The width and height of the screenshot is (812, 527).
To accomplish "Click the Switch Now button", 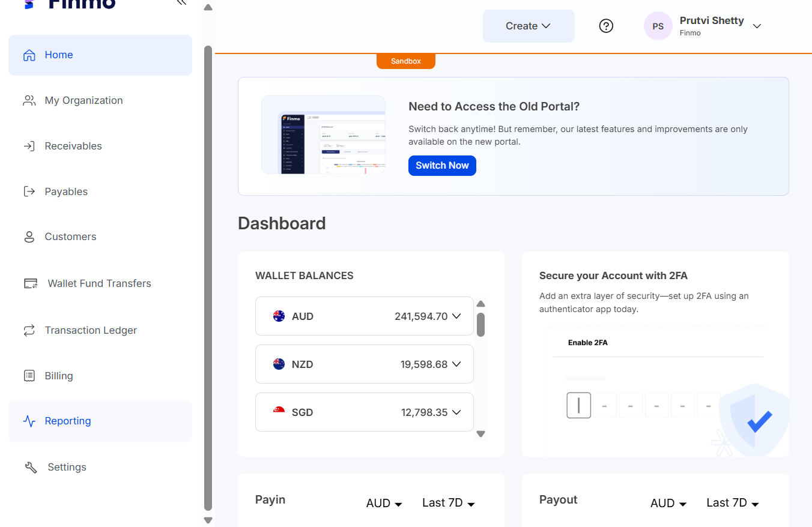I will pyautogui.click(x=442, y=166).
